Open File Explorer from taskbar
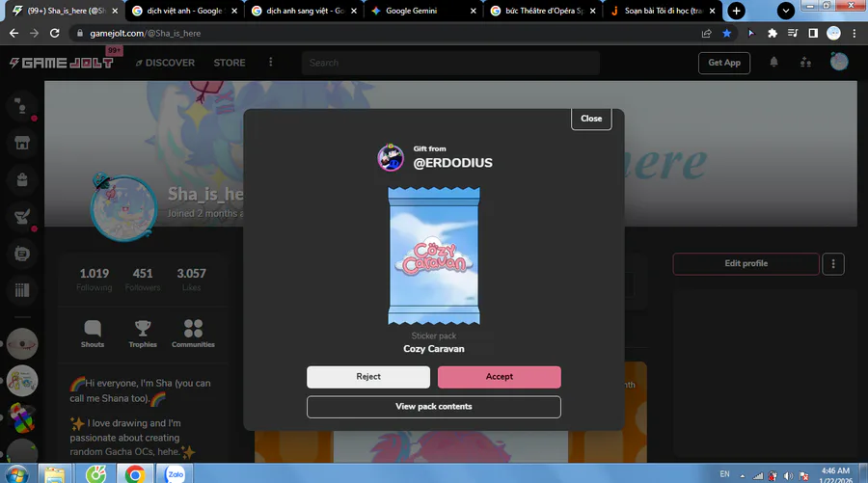The height and width of the screenshot is (483, 868). [x=55, y=474]
